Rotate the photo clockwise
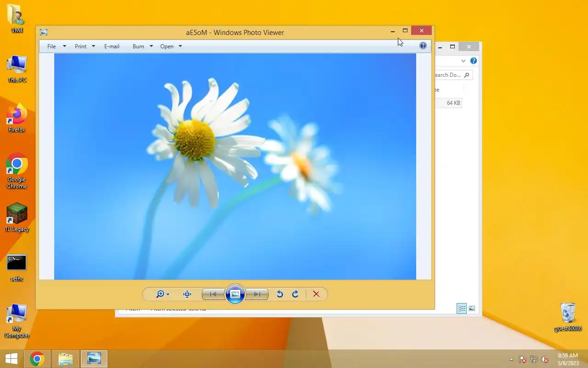The image size is (588, 368). (295, 294)
